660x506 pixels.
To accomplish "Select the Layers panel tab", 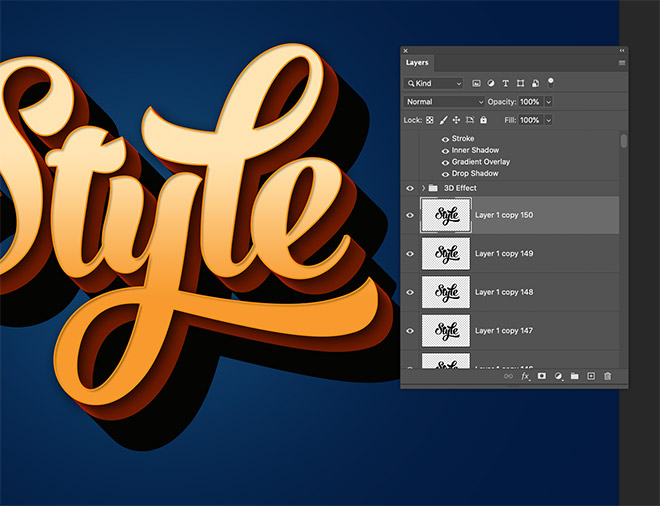I will pos(417,63).
